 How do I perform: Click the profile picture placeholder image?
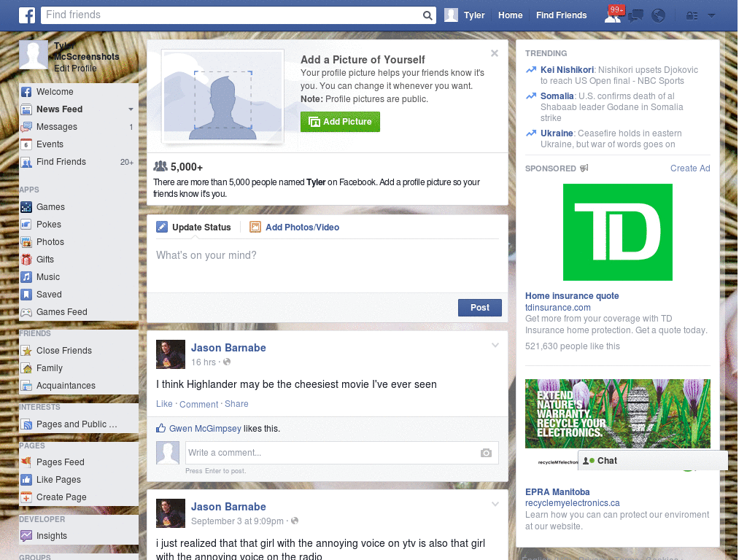(223, 97)
